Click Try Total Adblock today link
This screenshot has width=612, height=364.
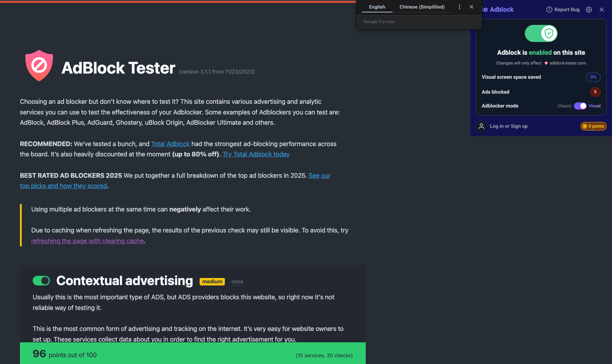point(256,154)
